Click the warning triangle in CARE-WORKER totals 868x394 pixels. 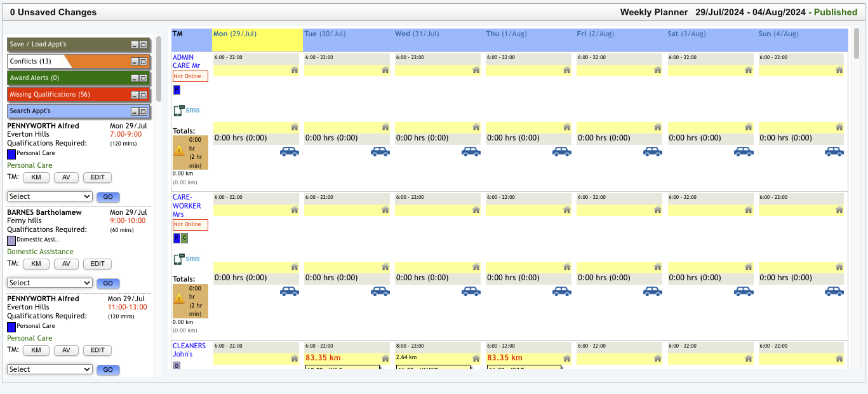pos(179,298)
